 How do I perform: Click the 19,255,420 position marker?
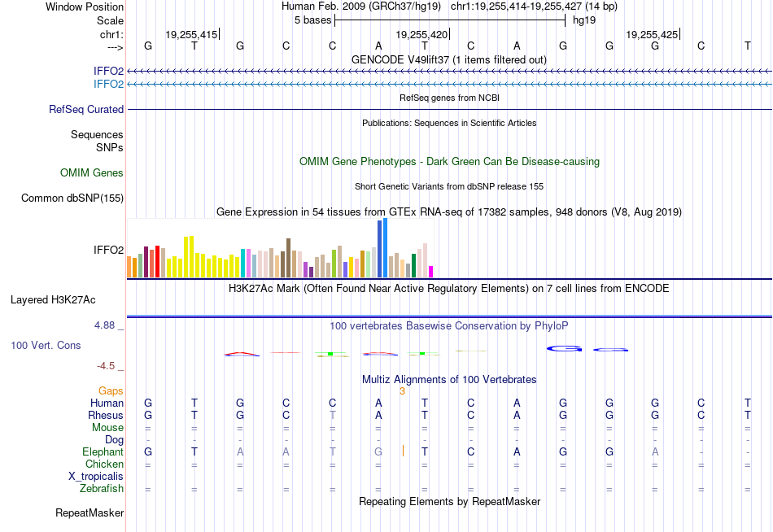click(421, 34)
